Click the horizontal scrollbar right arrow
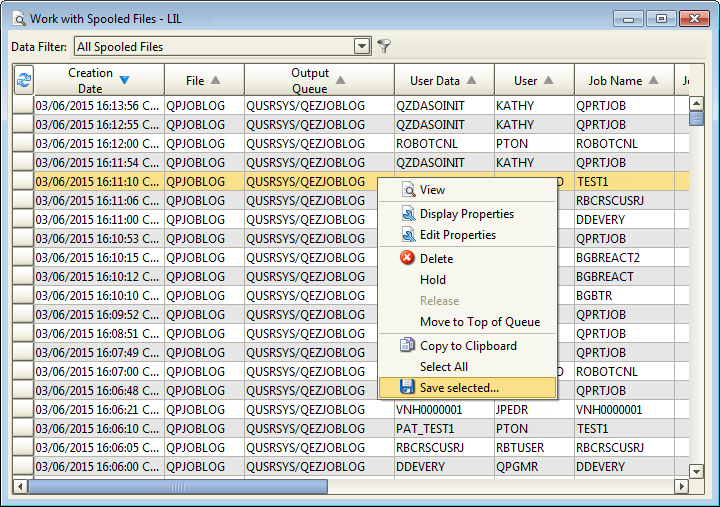Image resolution: width=720 pixels, height=507 pixels. point(682,487)
